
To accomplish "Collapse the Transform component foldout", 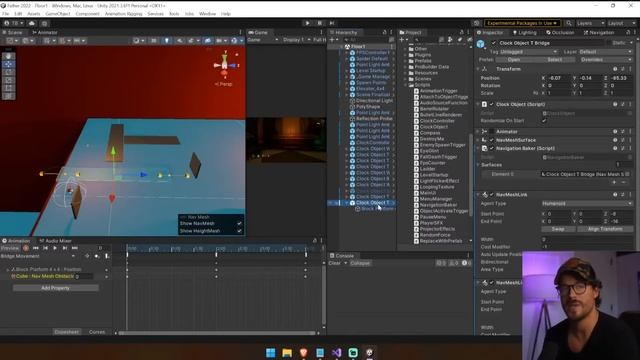I will pos(478,69).
